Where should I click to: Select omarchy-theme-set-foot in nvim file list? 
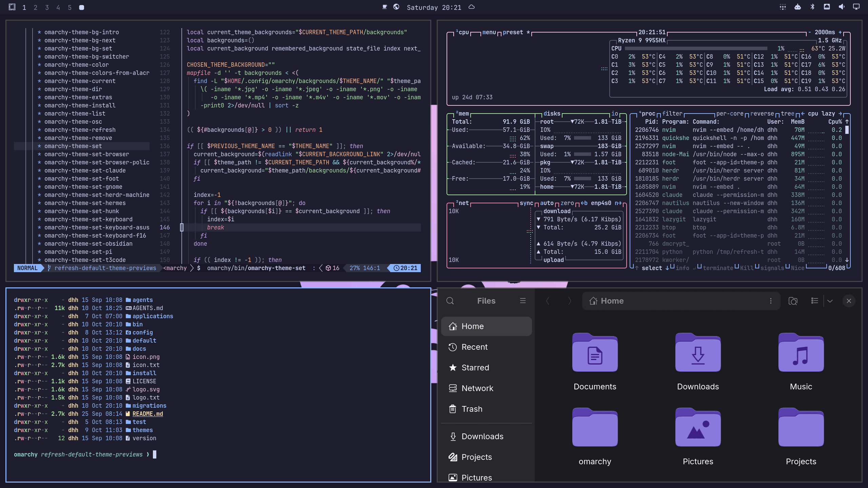point(81,179)
